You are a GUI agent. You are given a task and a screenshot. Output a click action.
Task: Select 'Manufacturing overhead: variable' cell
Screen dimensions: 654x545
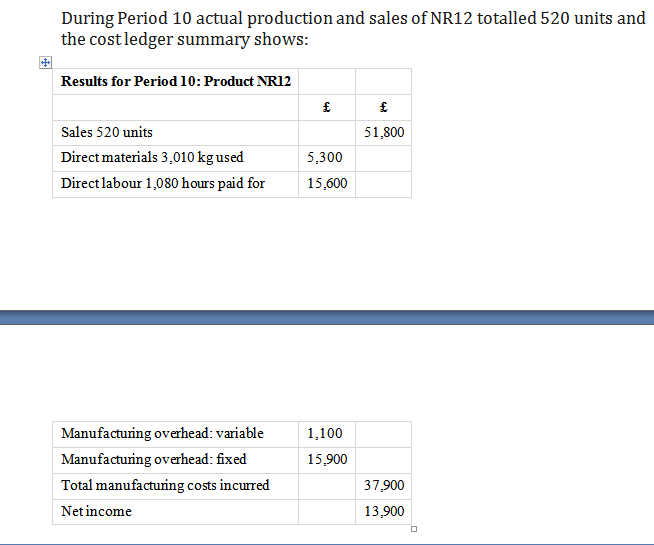pyautogui.click(x=176, y=434)
